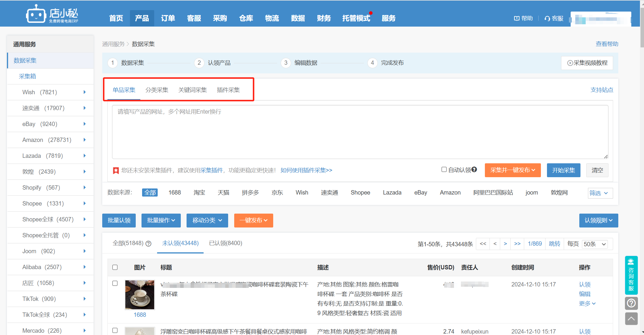Viewport: 644px width, 335px height.
Task: Click the play icon for 采集视频教程
Action: pyautogui.click(x=570, y=63)
